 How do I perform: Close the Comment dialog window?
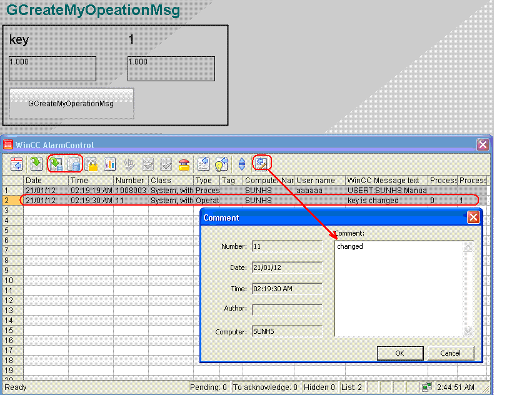point(473,217)
